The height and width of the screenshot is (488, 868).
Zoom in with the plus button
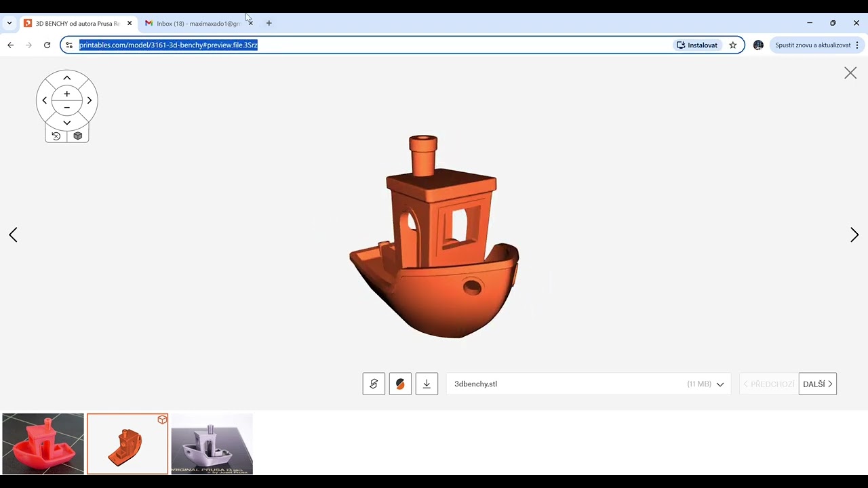(66, 94)
